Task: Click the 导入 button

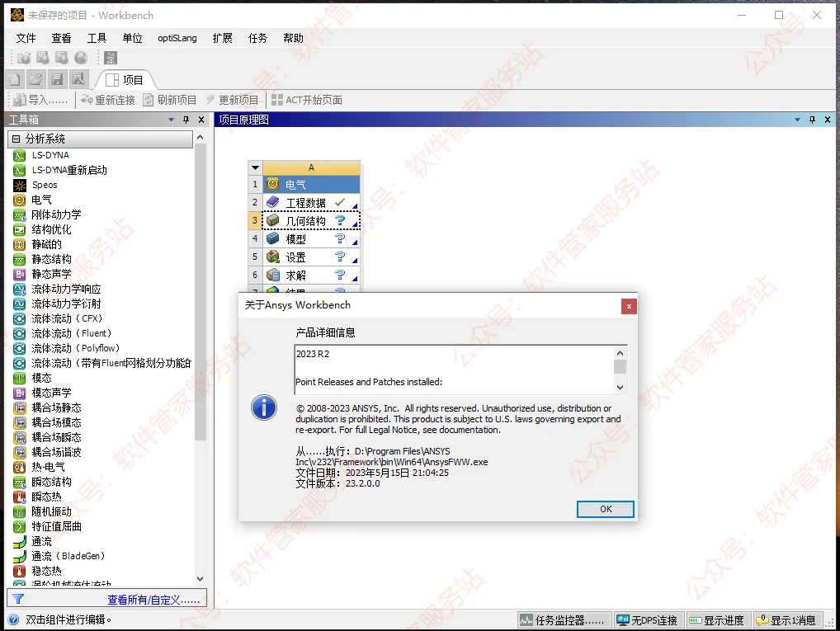Action: coord(40,100)
